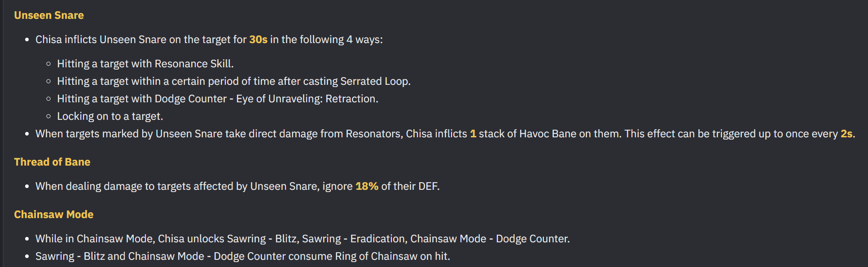Viewport: 868px width, 267px height.
Task: Click the highlighted 18% DEF value
Action: pos(367,186)
